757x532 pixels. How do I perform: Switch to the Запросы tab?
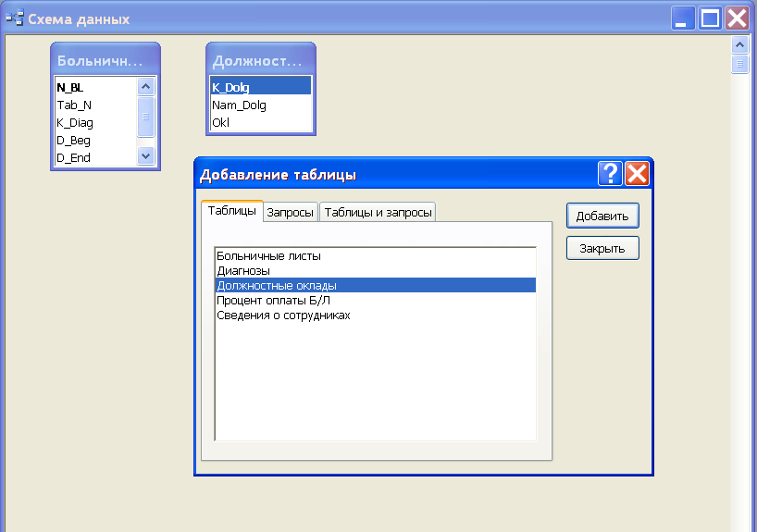click(291, 212)
